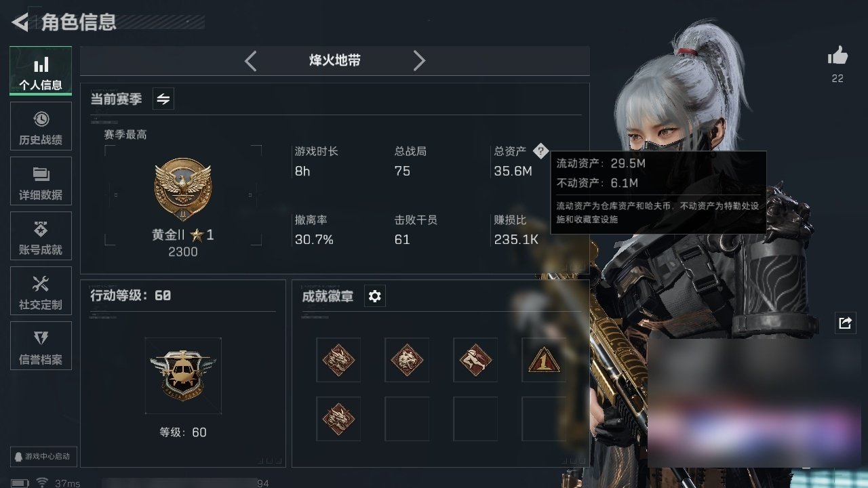Click the question mark icon next to 总资产
The width and height of the screenshot is (868, 488).
tap(540, 150)
